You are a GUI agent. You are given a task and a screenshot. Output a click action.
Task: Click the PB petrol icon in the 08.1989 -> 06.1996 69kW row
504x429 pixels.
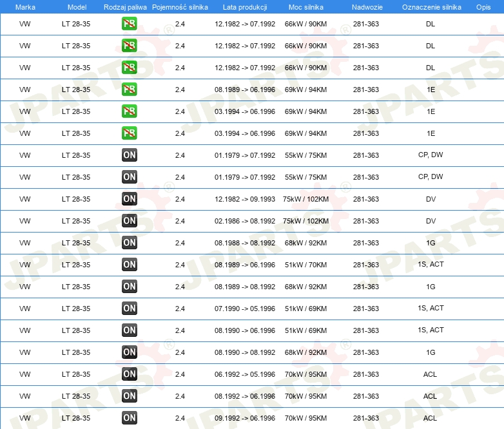[129, 90]
